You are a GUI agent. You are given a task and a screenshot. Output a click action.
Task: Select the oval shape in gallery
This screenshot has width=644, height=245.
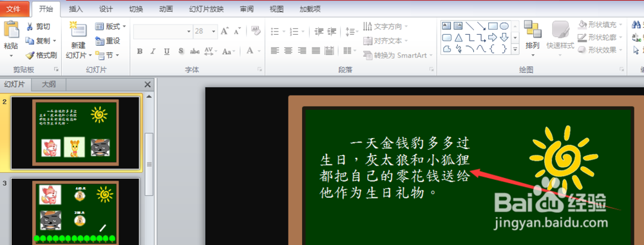pos(504,26)
